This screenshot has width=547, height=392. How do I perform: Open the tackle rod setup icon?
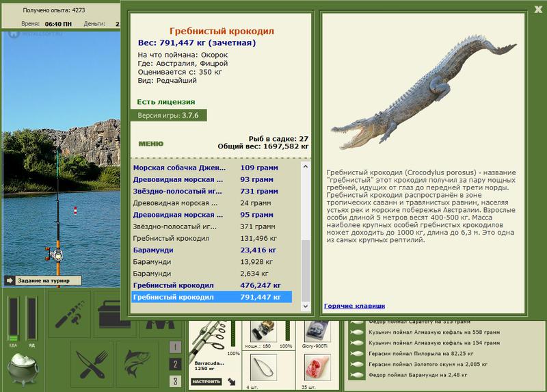pyautogui.click(x=69, y=314)
